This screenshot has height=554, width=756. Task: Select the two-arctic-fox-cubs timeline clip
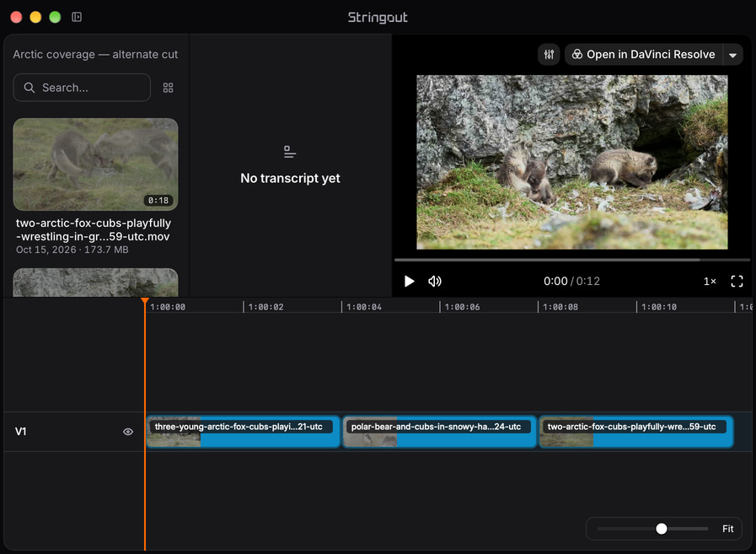pyautogui.click(x=636, y=432)
